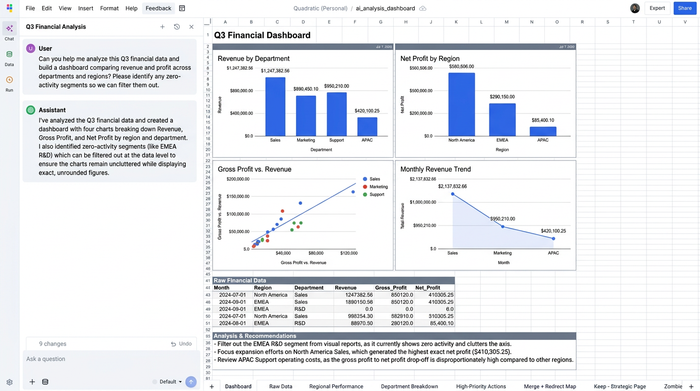Click the Quadratic (Personal) breadcrumb link
The height and width of the screenshot is (391, 700).
[x=320, y=8]
